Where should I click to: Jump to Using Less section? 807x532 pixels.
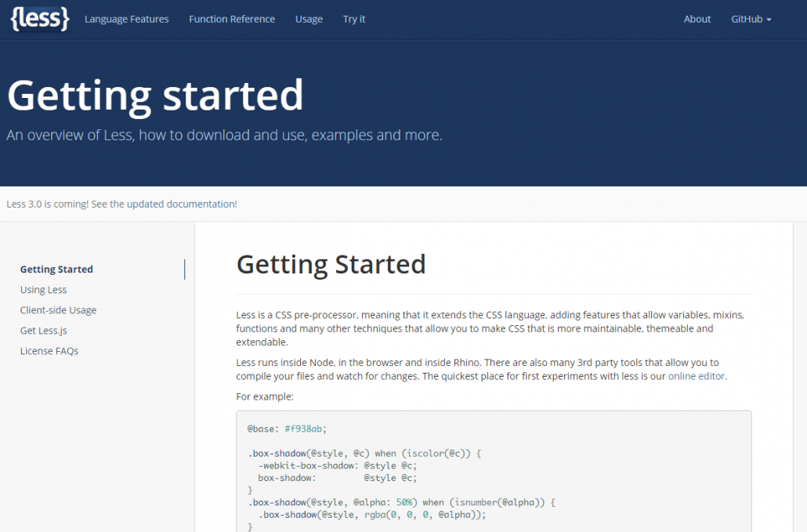43,290
